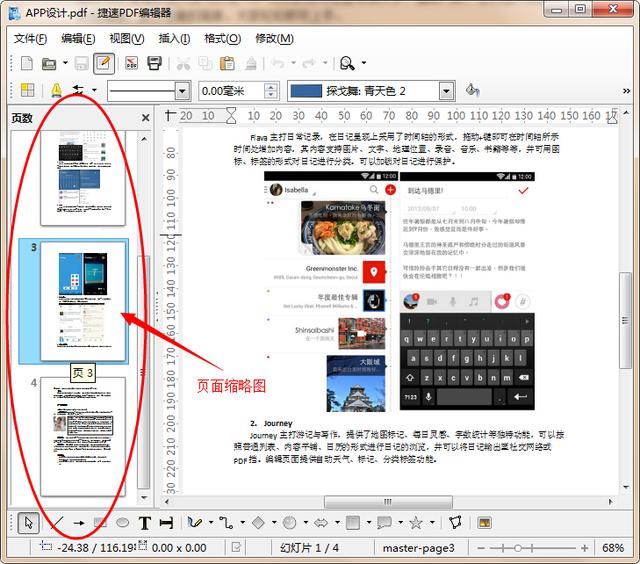Toggle the grid display icon
640x564 pixels.
click(27, 90)
